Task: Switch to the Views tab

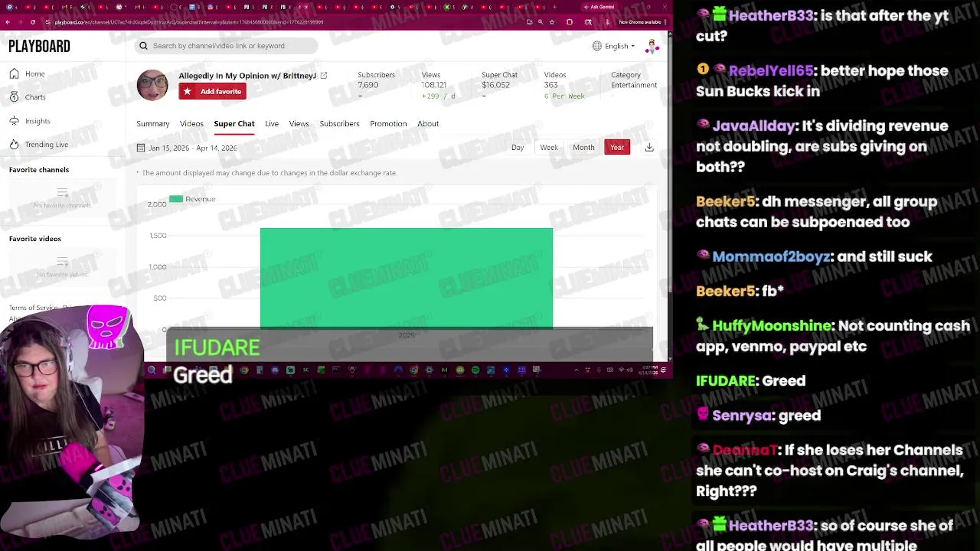Action: pos(299,124)
